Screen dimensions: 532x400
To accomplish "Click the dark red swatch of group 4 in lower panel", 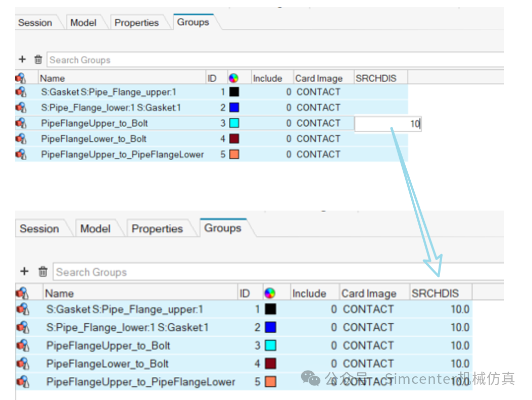I will 270,364.
